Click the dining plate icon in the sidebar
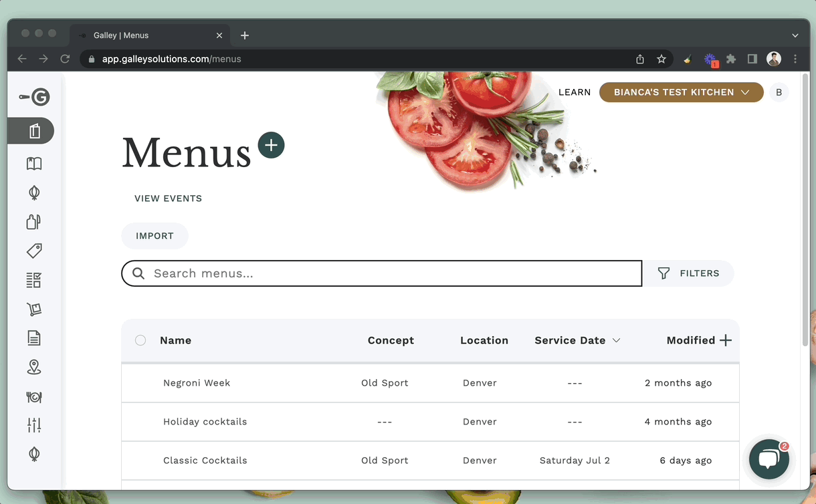This screenshot has height=504, width=816. [x=33, y=396]
